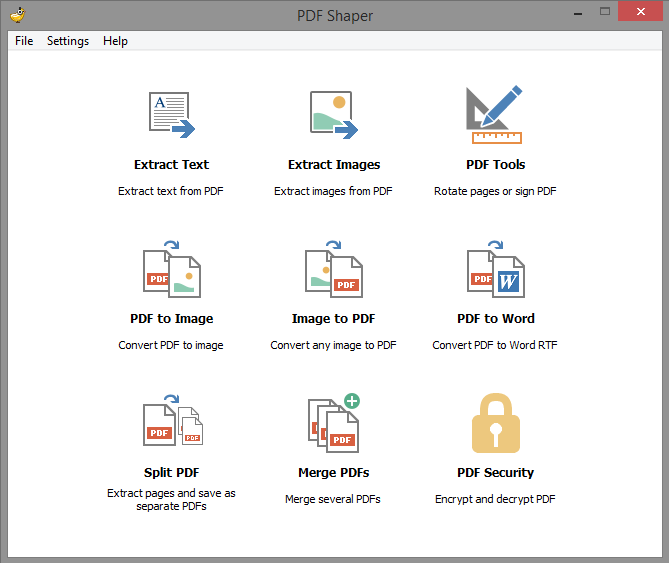Click the "Extract Images" heading
The image size is (669, 563).
[x=334, y=165]
